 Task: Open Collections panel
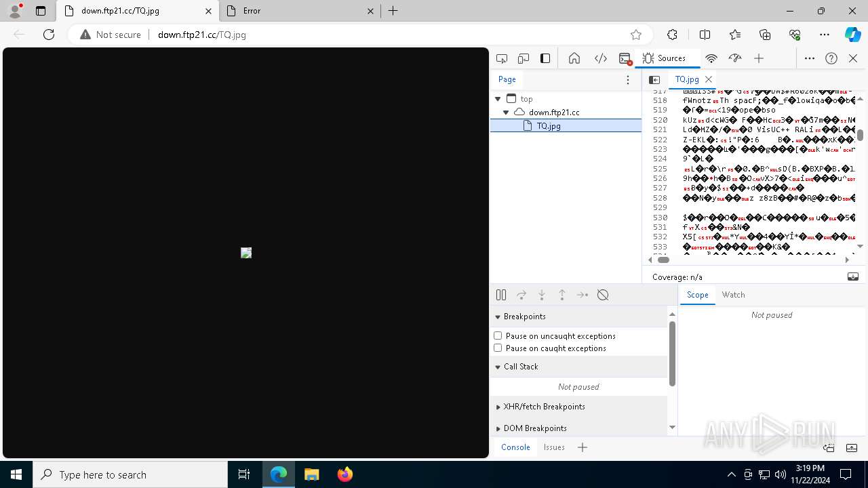[x=765, y=35]
